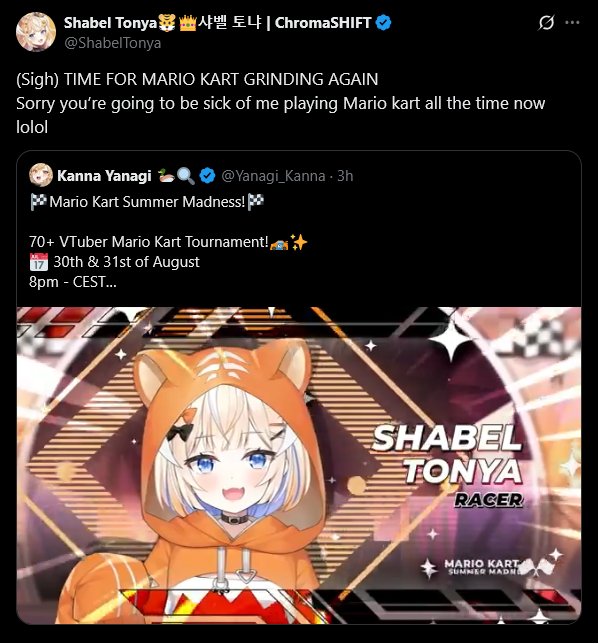Viewport: 598px width, 643px height.
Task: Click the Kanna Yanagi display name
Action: [104, 176]
